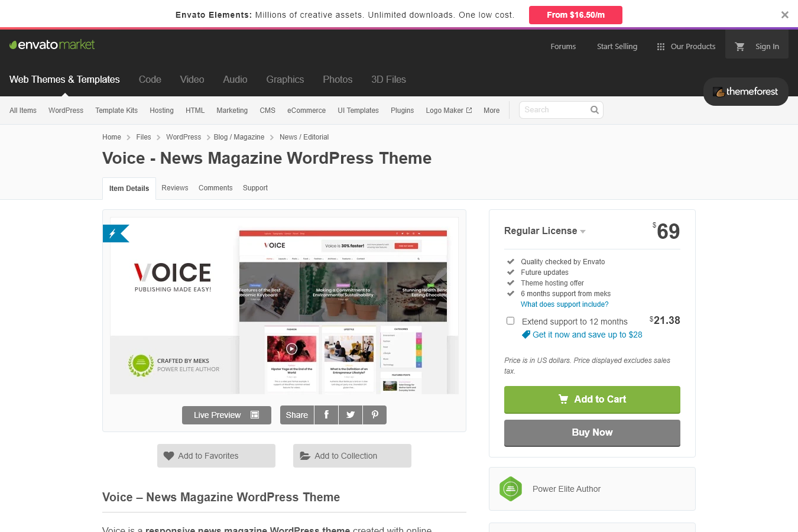The image size is (798, 532).
Task: Open the Start Selling link
Action: pyautogui.click(x=617, y=47)
